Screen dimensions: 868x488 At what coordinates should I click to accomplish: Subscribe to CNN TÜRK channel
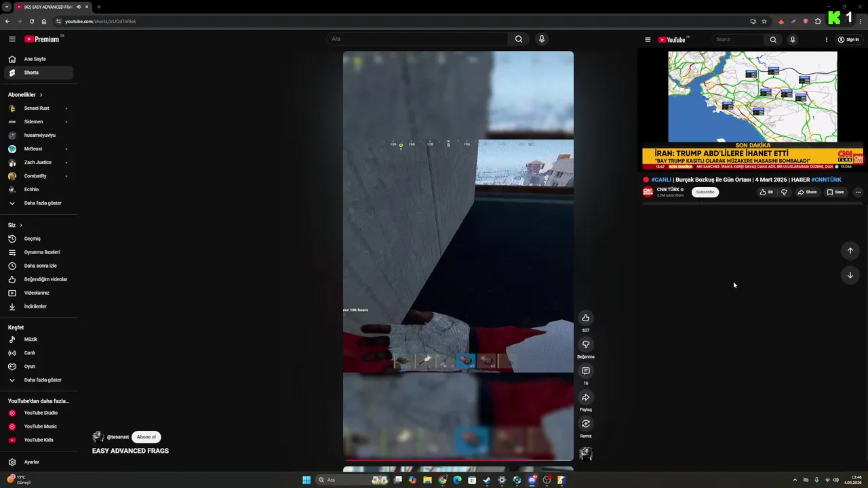[705, 192]
